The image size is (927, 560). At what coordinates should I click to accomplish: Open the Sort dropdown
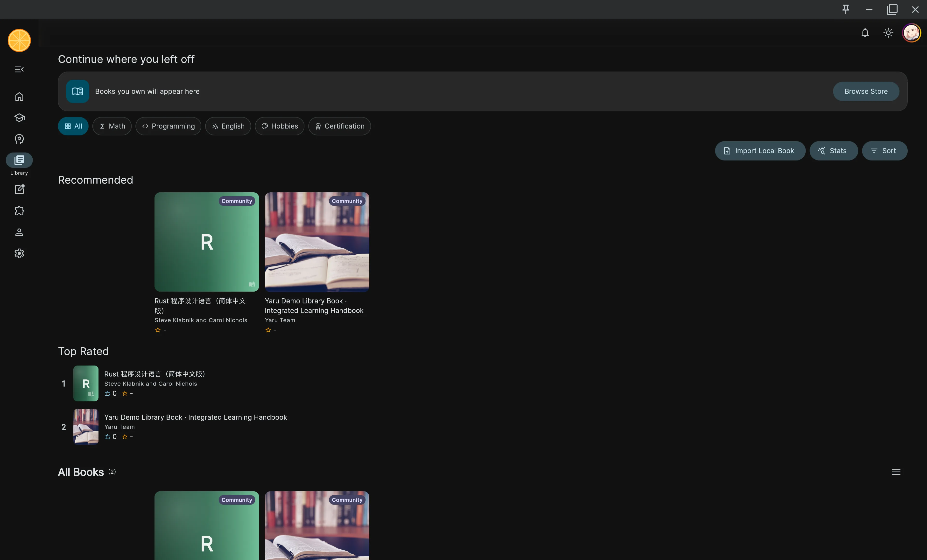[885, 150]
